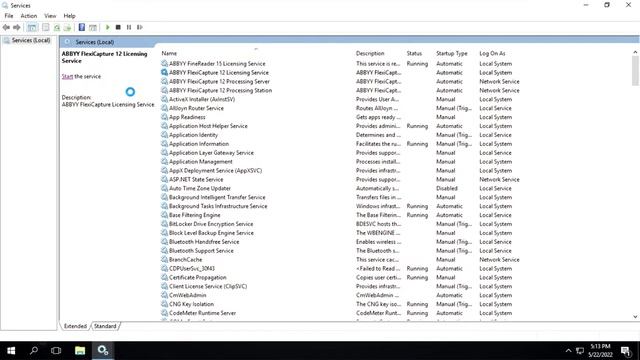Image resolution: width=640 pixels, height=360 pixels.
Task: Click the Stop Service square icon
Action: coord(118,27)
